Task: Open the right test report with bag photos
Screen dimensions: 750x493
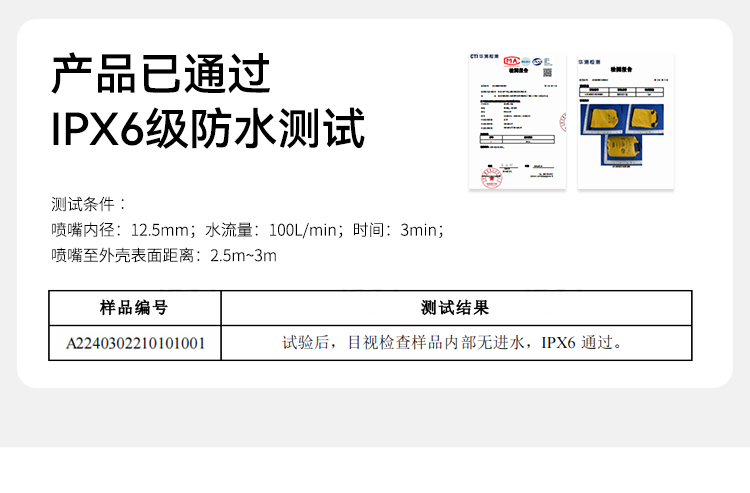Action: [x=626, y=120]
